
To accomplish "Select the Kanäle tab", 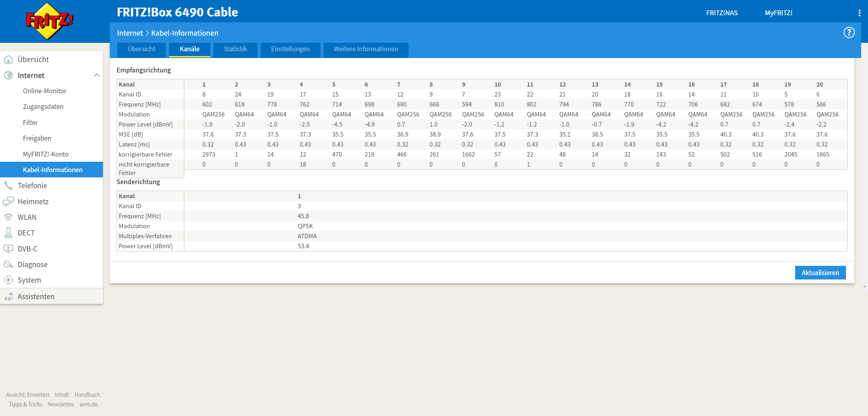I will pyautogui.click(x=189, y=50).
